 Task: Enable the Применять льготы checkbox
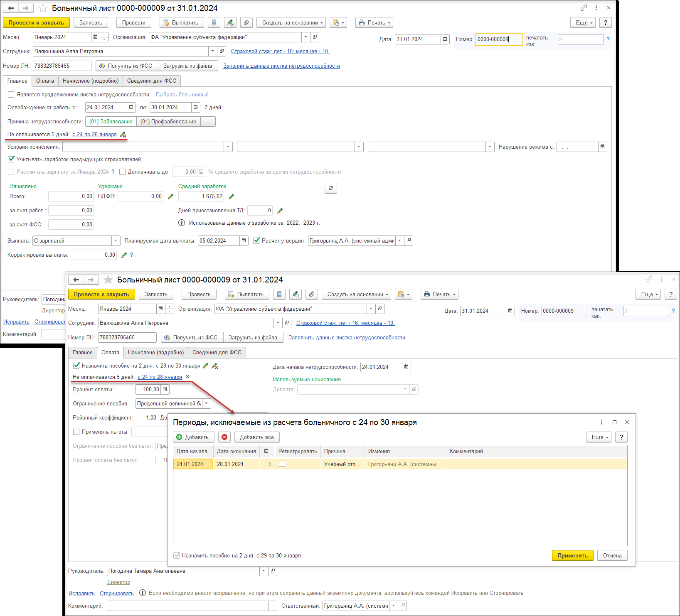click(x=76, y=432)
